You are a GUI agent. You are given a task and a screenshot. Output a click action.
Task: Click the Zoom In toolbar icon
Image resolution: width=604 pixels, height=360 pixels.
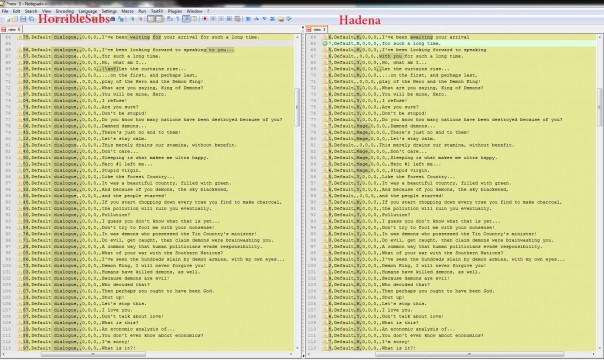tap(132, 19)
